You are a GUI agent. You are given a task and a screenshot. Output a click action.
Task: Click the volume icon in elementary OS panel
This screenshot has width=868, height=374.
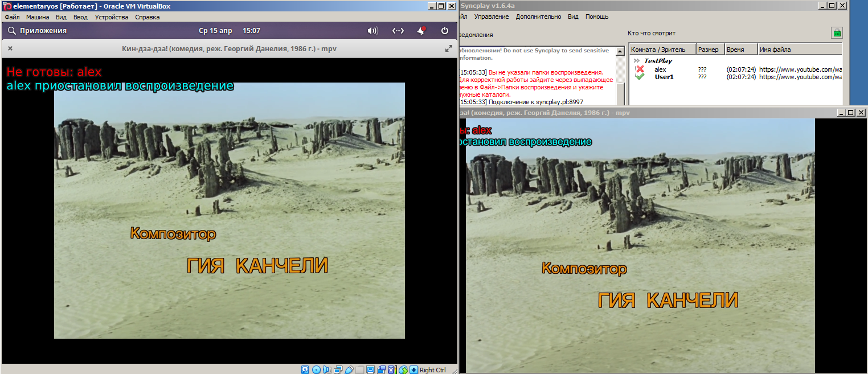(x=372, y=31)
